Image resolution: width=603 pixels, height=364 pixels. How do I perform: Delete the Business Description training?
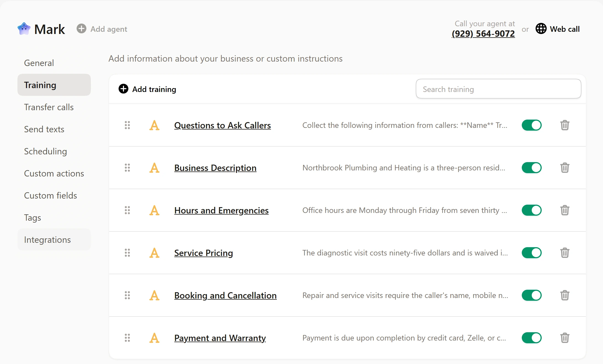click(565, 168)
